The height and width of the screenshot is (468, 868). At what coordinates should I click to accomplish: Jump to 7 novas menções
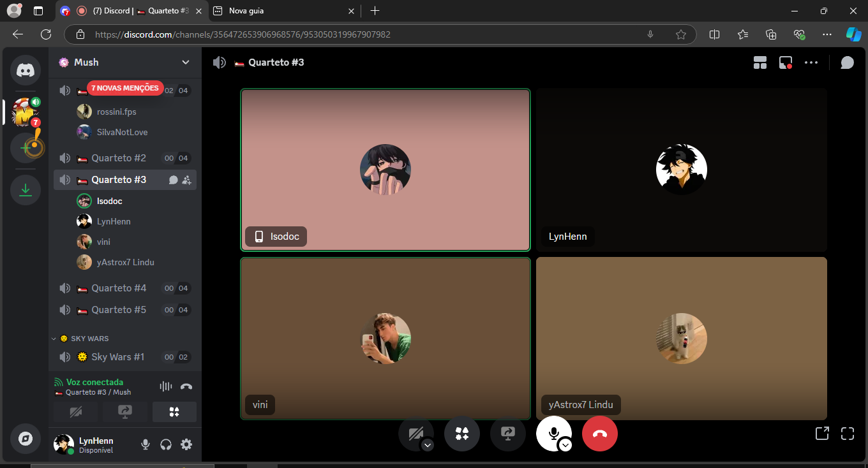pyautogui.click(x=125, y=88)
